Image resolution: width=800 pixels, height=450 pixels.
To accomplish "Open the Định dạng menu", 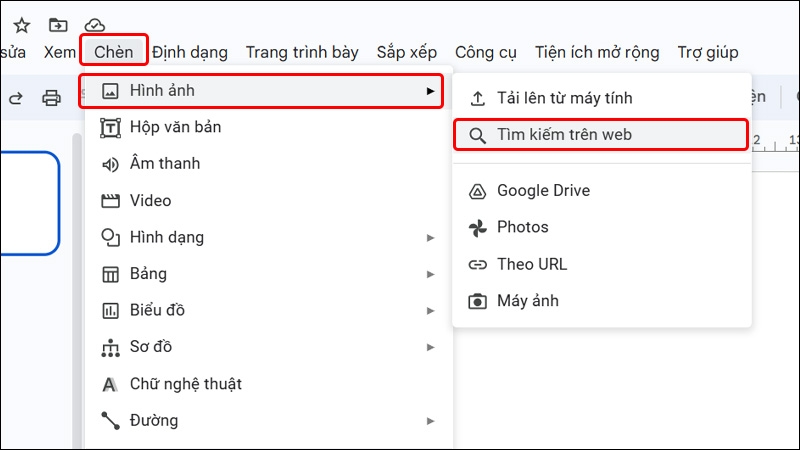I will click(x=190, y=52).
